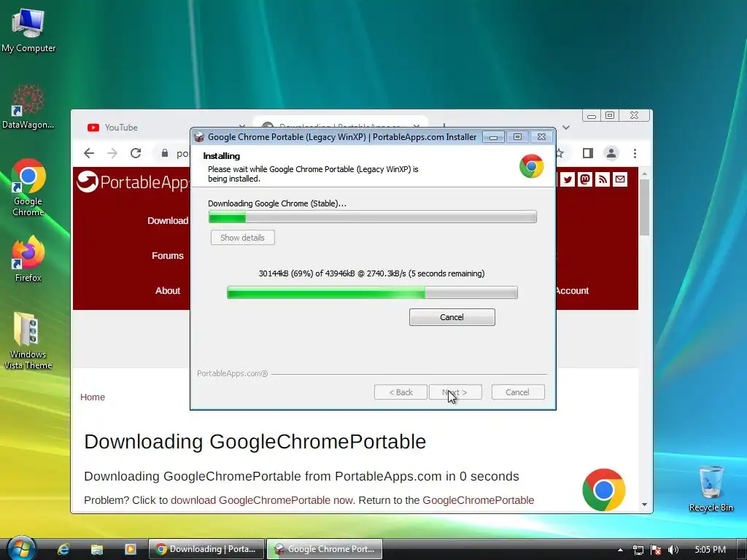Click download GoogleChromePortable now link

pos(262,500)
